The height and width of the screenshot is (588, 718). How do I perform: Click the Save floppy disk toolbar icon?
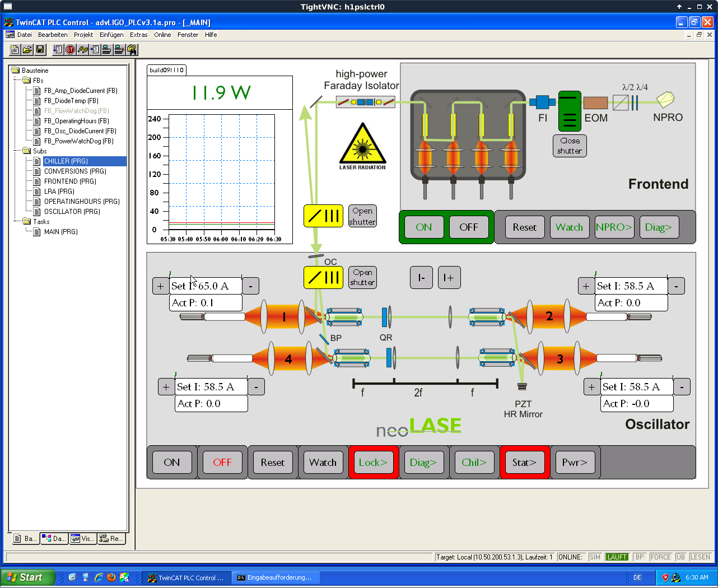click(40, 50)
